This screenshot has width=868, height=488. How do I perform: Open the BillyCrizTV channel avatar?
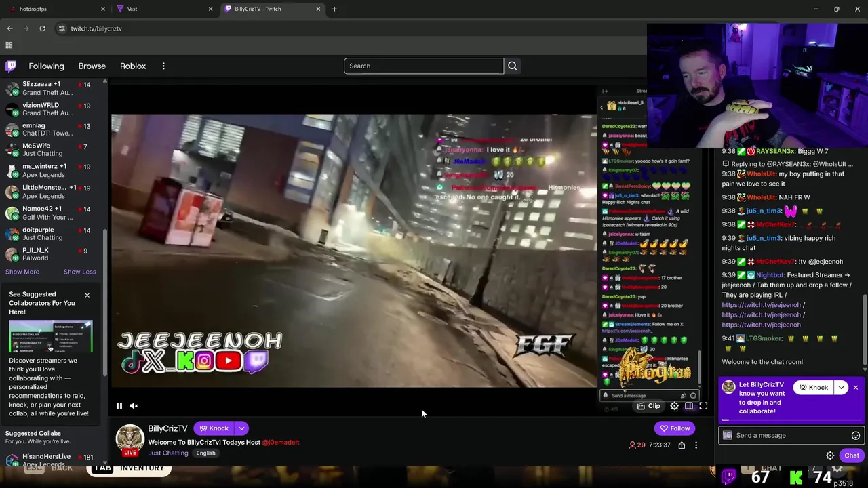130,439
